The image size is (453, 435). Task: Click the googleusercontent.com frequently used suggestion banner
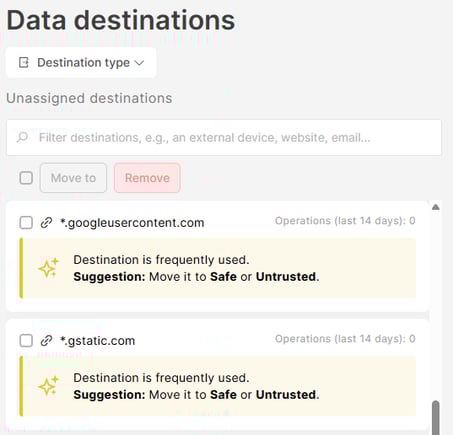coord(218,268)
